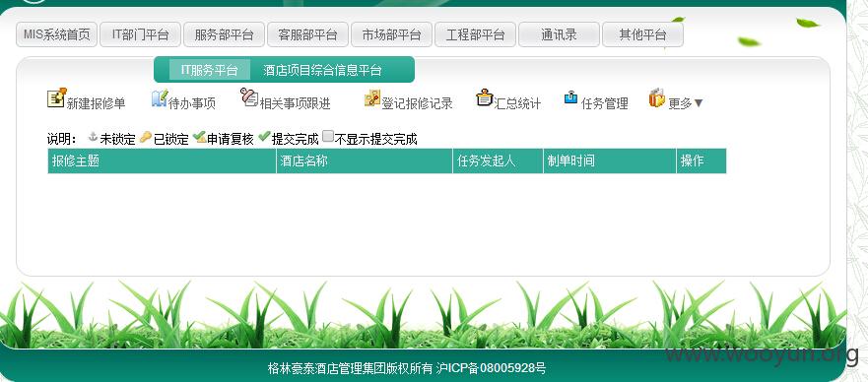Click the 登记报修记录 icon
The width and height of the screenshot is (868, 382).
[x=372, y=97]
